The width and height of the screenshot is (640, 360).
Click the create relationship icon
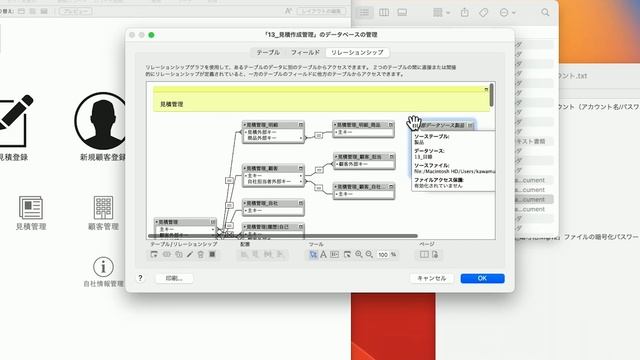[167, 254]
